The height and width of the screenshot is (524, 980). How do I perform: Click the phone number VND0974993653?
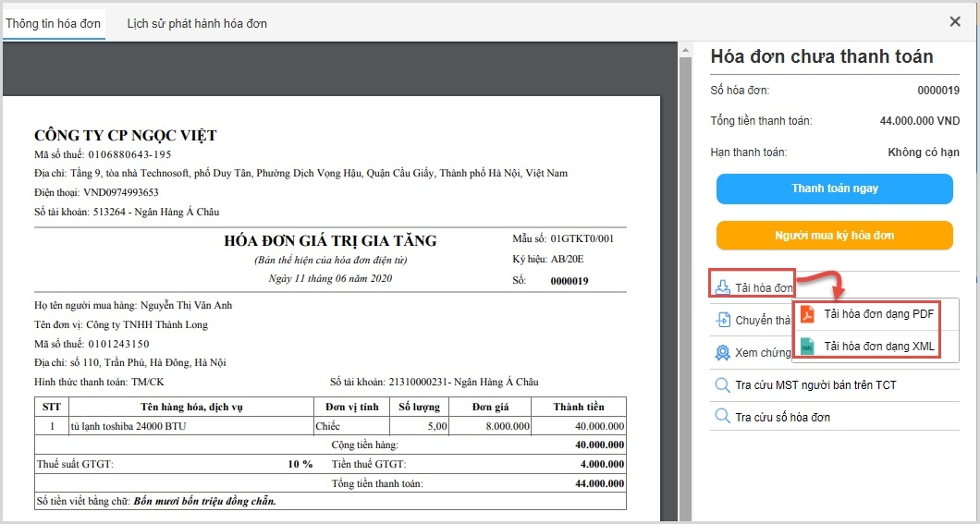coord(121,193)
